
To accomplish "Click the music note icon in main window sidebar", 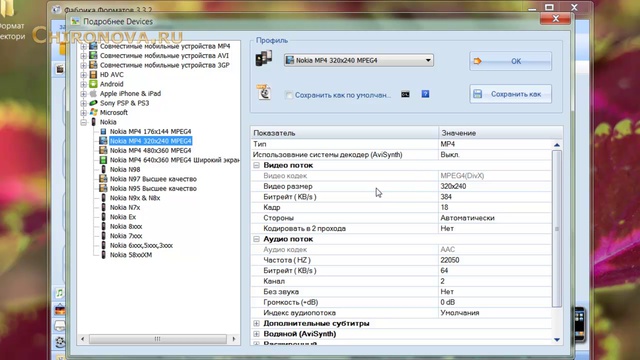I will click(60, 293).
